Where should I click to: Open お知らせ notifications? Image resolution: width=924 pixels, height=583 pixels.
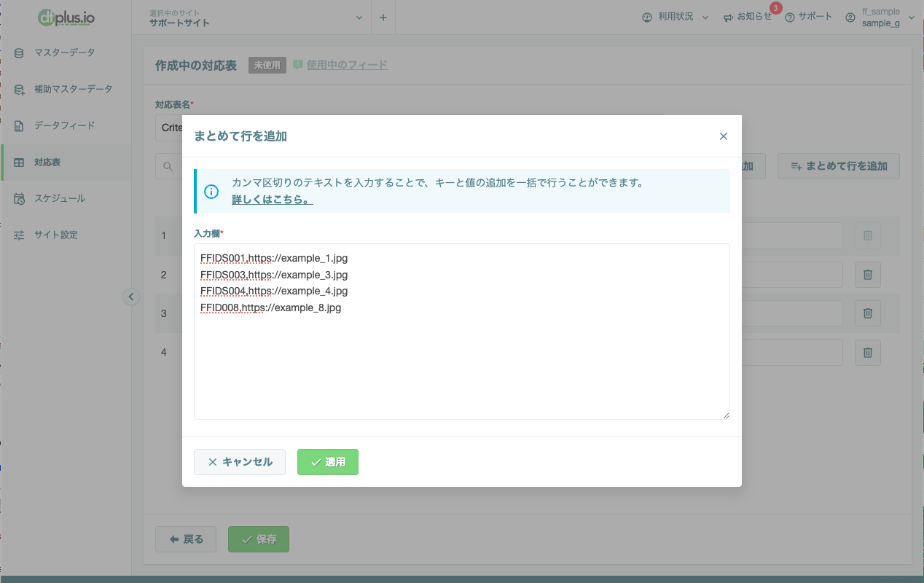[748, 17]
